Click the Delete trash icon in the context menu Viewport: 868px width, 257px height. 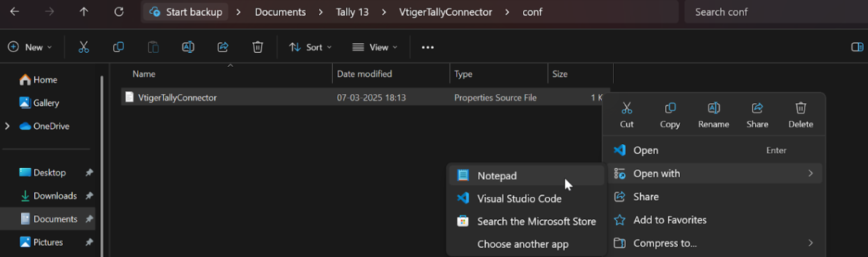[x=800, y=109]
